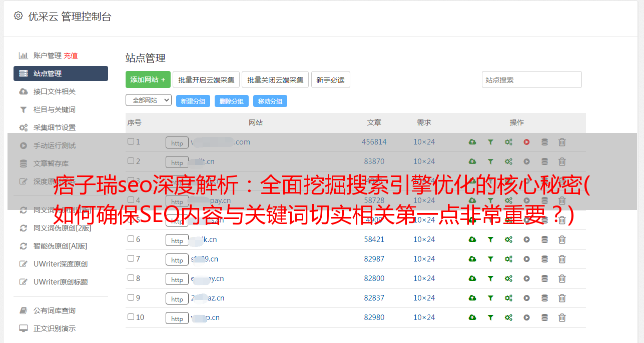Screen dimensions: 644x343
Task: Click the filter icon in row 7
Action: [490, 259]
